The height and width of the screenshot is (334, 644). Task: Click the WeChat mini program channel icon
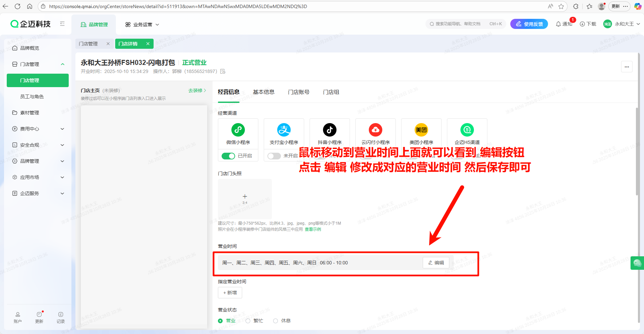pos(238,130)
